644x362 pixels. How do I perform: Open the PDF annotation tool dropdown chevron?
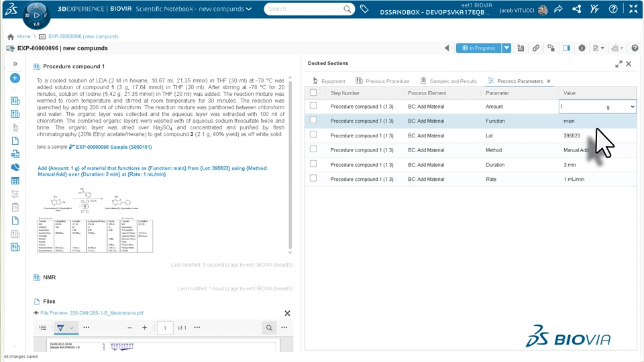point(72,328)
